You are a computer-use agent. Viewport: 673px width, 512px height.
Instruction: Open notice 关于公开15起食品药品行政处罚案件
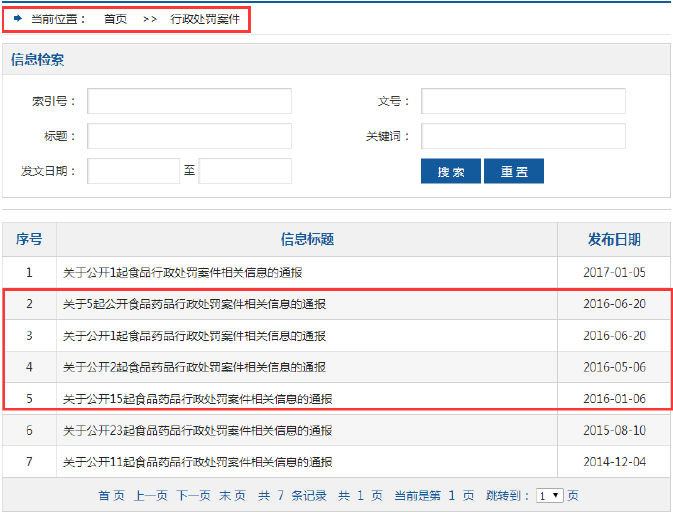197,399
